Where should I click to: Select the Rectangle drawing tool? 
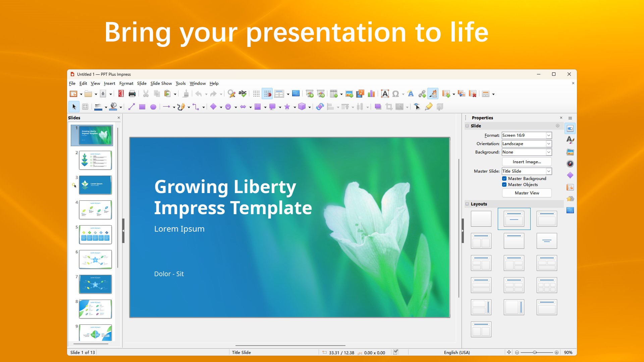[142, 107]
